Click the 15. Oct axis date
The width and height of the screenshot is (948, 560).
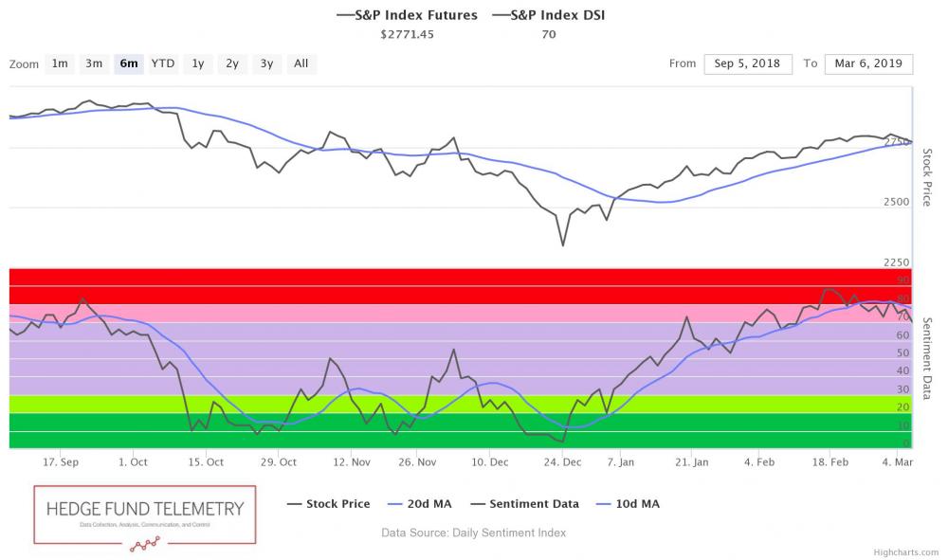pos(206,462)
